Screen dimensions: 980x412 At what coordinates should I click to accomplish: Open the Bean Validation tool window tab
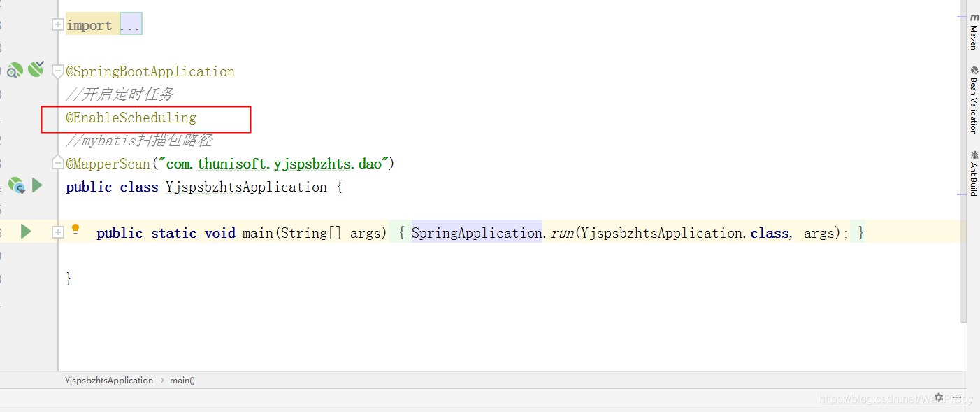click(x=974, y=100)
